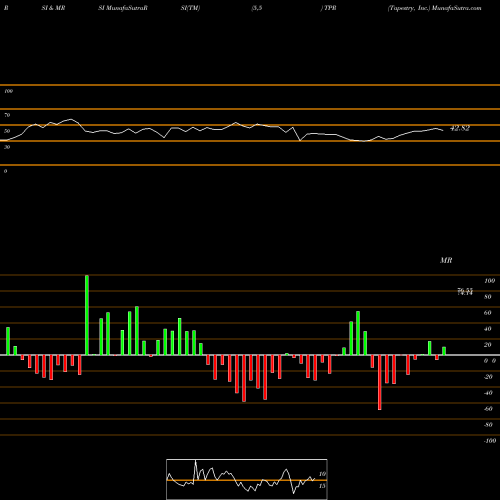Click the MunafaSutra.com header text
This screenshot has height=500, width=500.
456,8
